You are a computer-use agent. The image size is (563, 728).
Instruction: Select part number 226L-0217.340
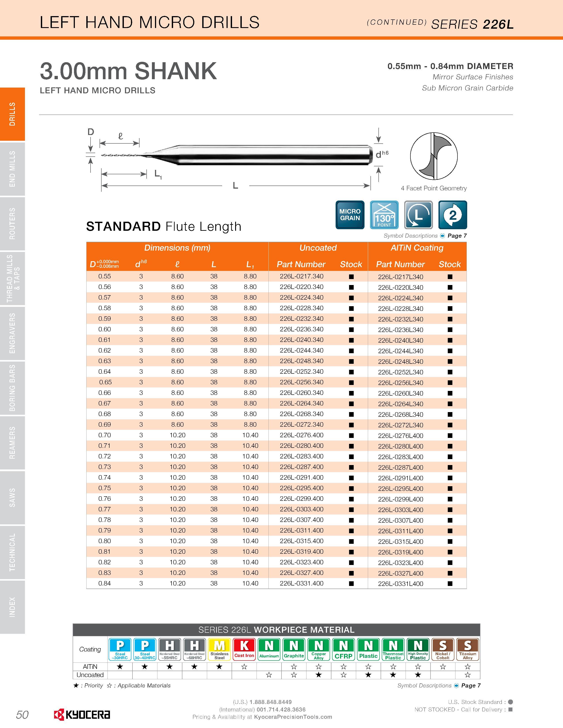click(x=302, y=276)
